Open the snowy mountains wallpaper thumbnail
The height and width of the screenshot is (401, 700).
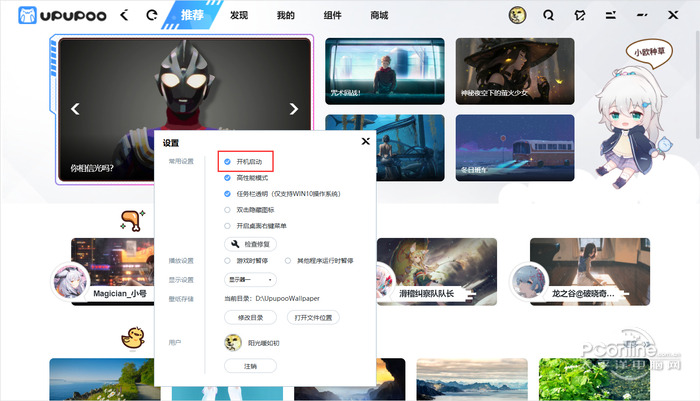pos(472,379)
